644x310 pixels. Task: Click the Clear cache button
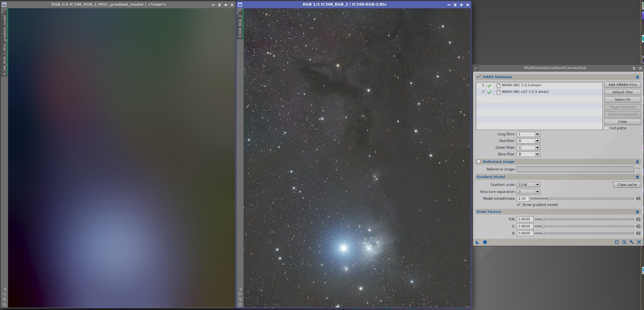coord(627,185)
